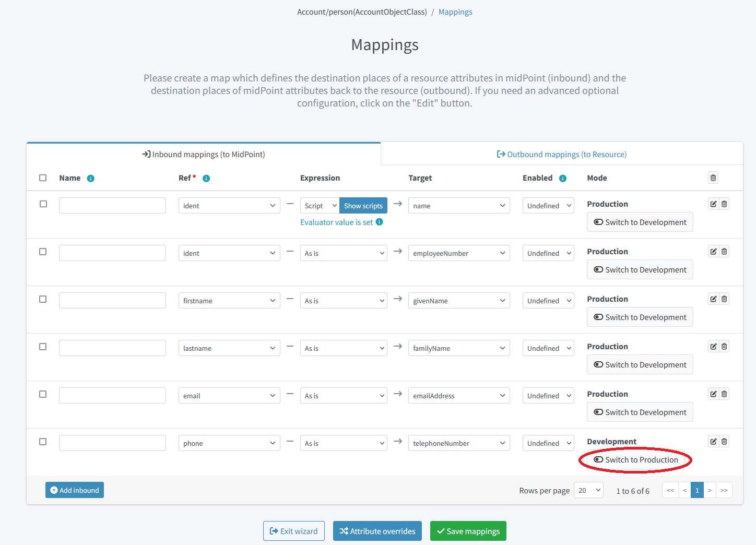Click the Name input field in the first row

pos(112,205)
